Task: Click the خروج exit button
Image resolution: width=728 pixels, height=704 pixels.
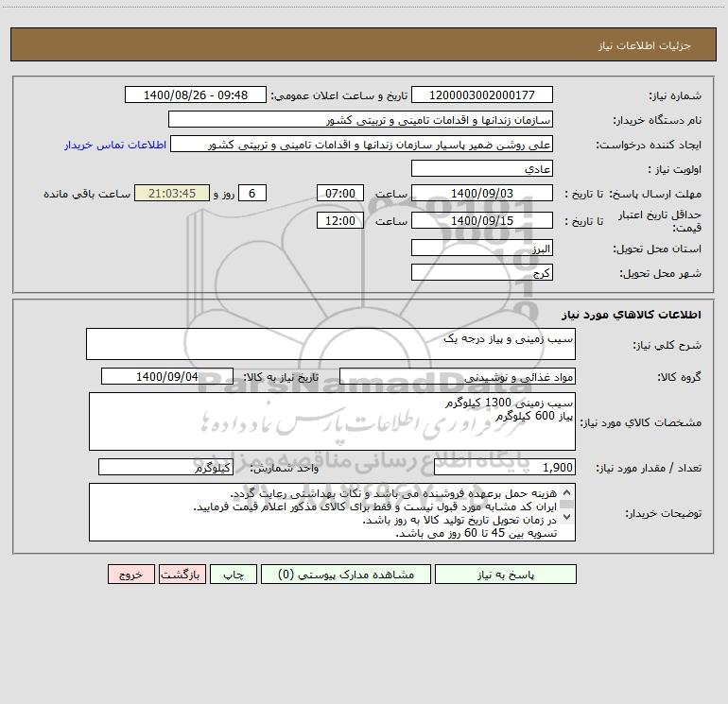Action: pyautogui.click(x=130, y=574)
